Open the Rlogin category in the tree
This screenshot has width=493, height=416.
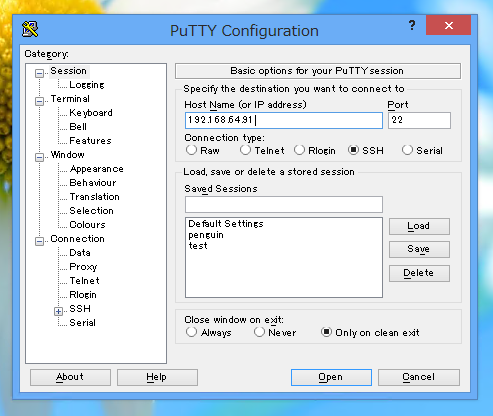coord(83,295)
